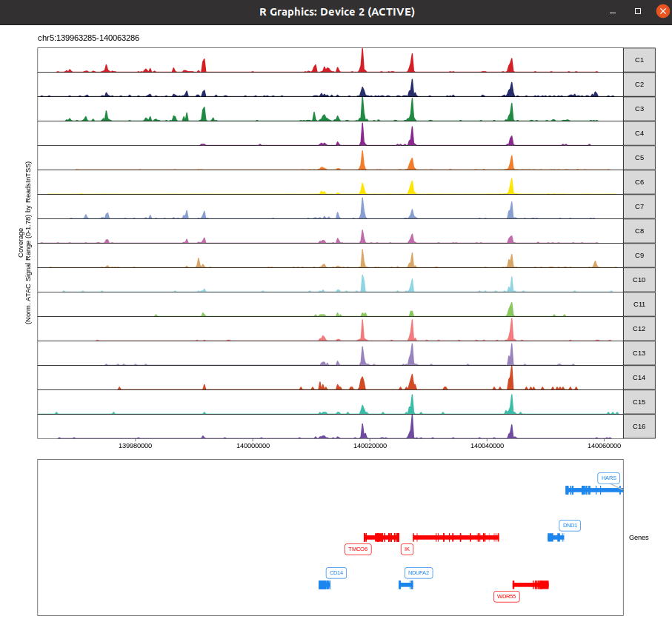Select the C16 cluster track label
This screenshot has width=672, height=619.
pos(638,426)
